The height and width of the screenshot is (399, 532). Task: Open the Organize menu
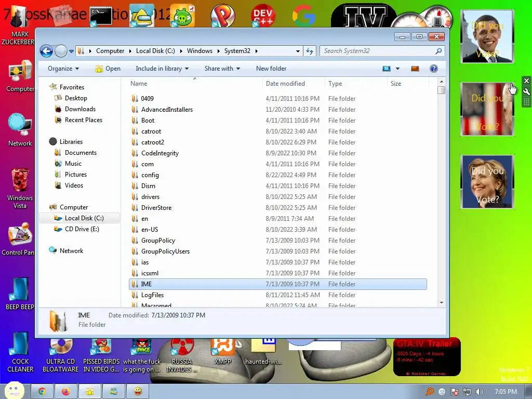point(63,69)
